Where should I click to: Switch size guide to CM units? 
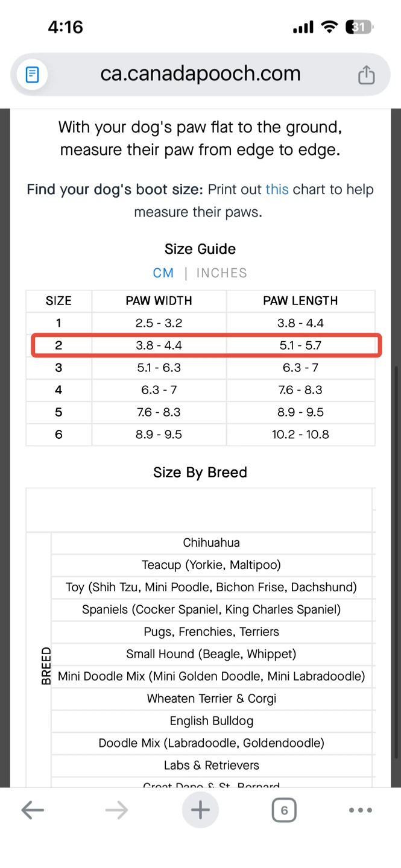coord(163,273)
